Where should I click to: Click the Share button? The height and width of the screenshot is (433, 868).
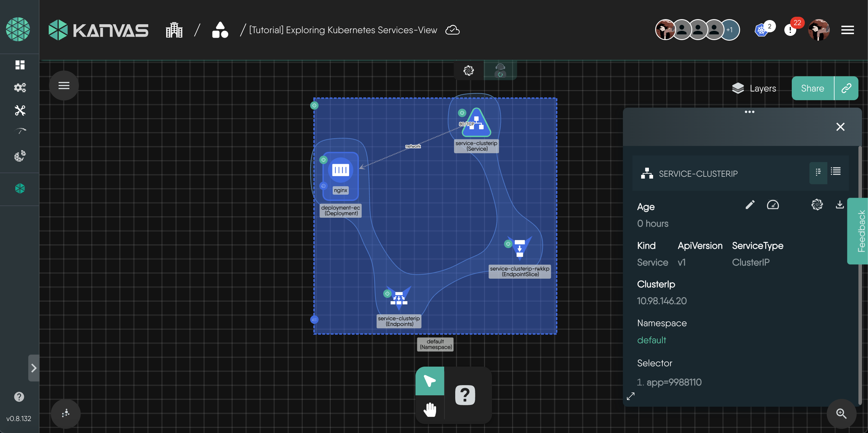[812, 88]
